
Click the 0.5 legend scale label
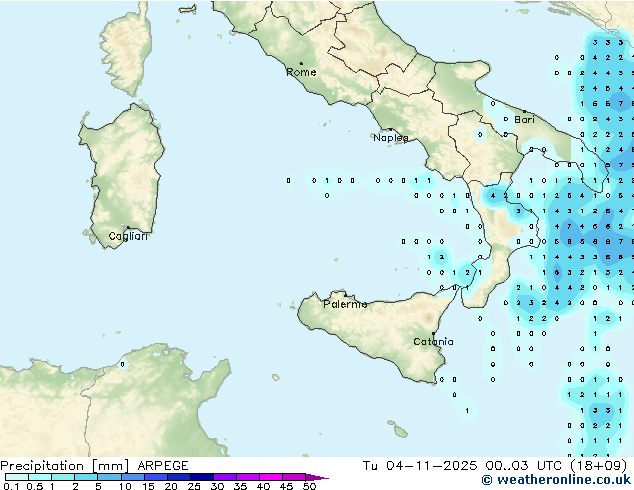tap(35, 486)
